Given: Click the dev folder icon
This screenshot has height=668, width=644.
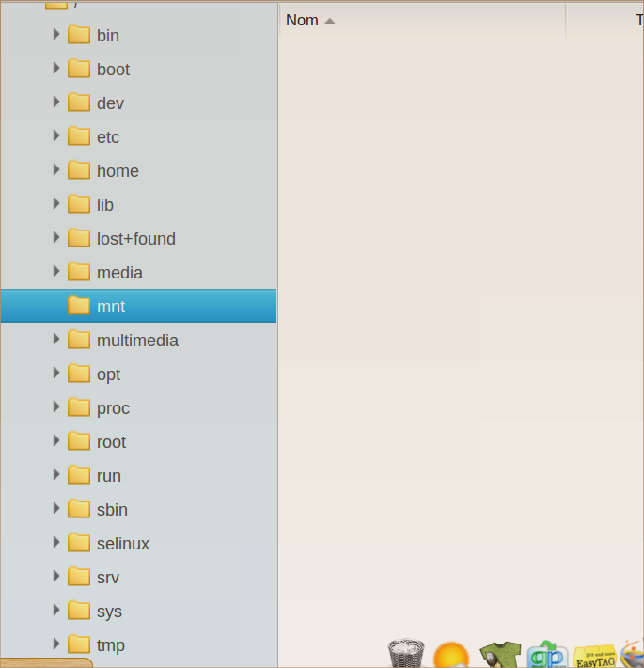Looking at the screenshot, I should point(79,103).
